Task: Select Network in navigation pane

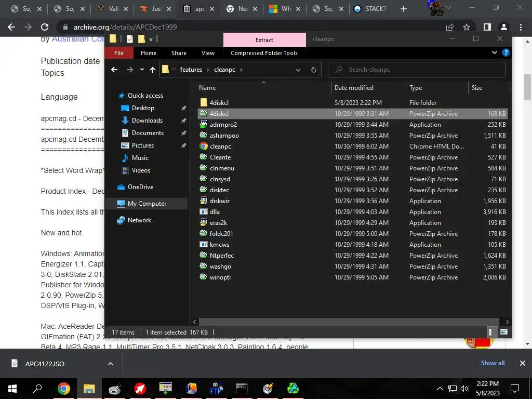Action: coord(139,220)
